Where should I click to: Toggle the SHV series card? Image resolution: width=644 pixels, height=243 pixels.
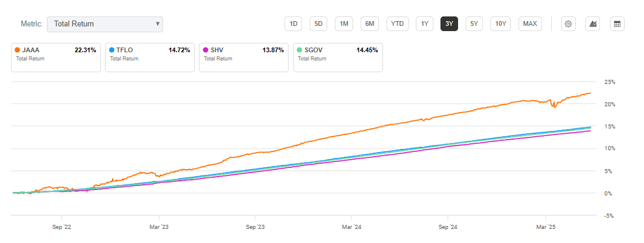click(x=243, y=57)
